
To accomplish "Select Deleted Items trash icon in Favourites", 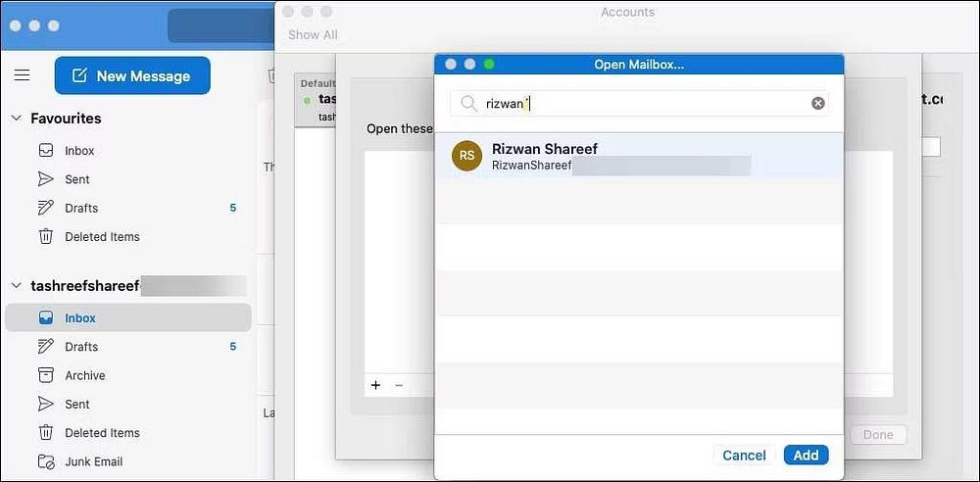I will click(x=45, y=236).
